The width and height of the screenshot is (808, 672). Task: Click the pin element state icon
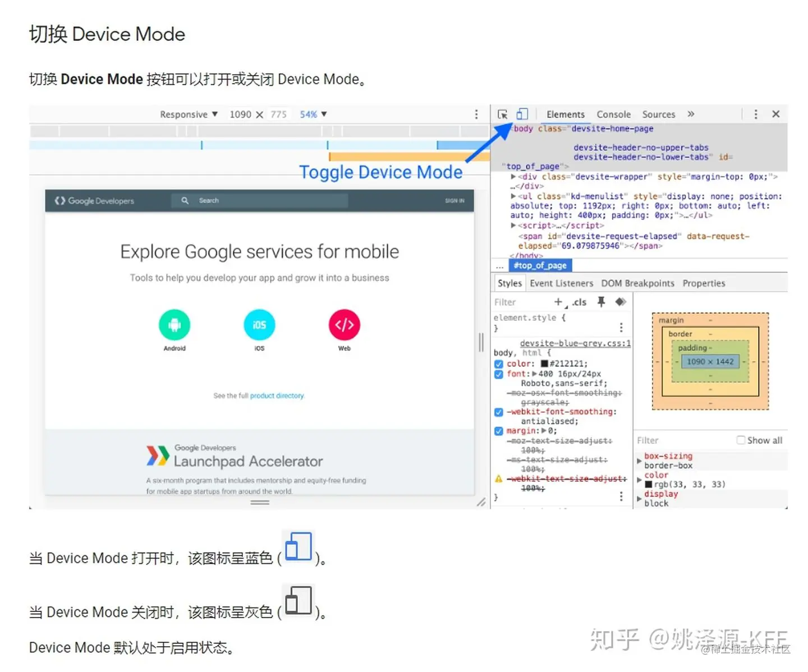tap(601, 302)
